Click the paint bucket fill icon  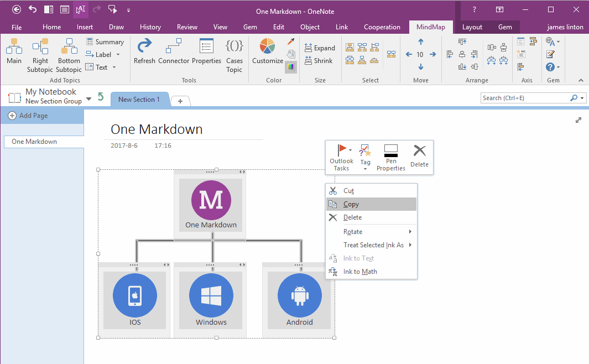pyautogui.click(x=291, y=54)
